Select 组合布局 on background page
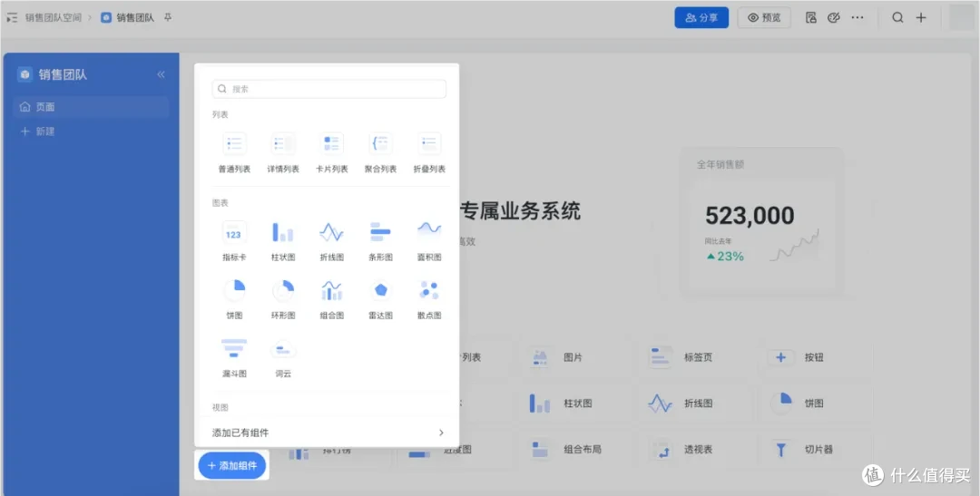The width and height of the screenshot is (980, 496). 572,449
